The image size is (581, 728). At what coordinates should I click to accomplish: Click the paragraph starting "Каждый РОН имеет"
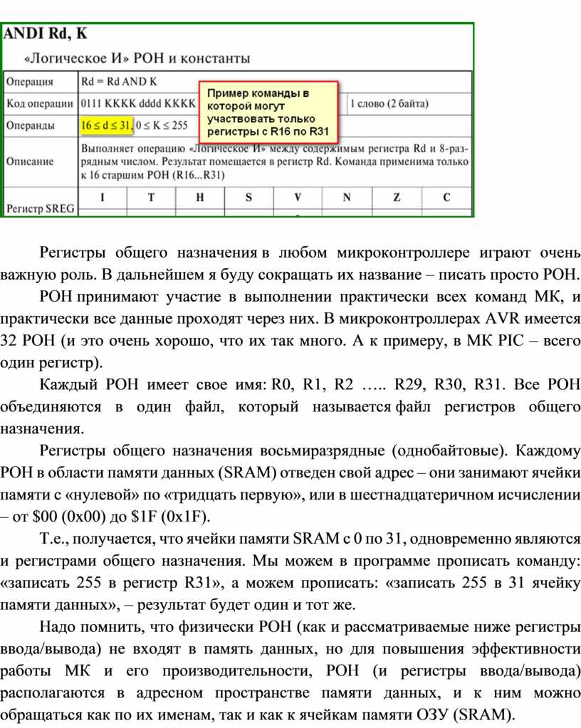pos(290,407)
